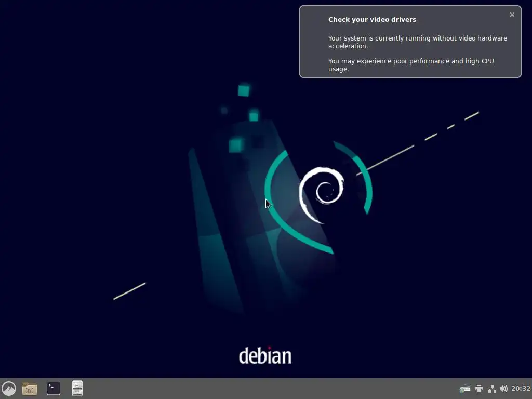Open the network connection tray icon
The height and width of the screenshot is (399, 532).
point(492,389)
